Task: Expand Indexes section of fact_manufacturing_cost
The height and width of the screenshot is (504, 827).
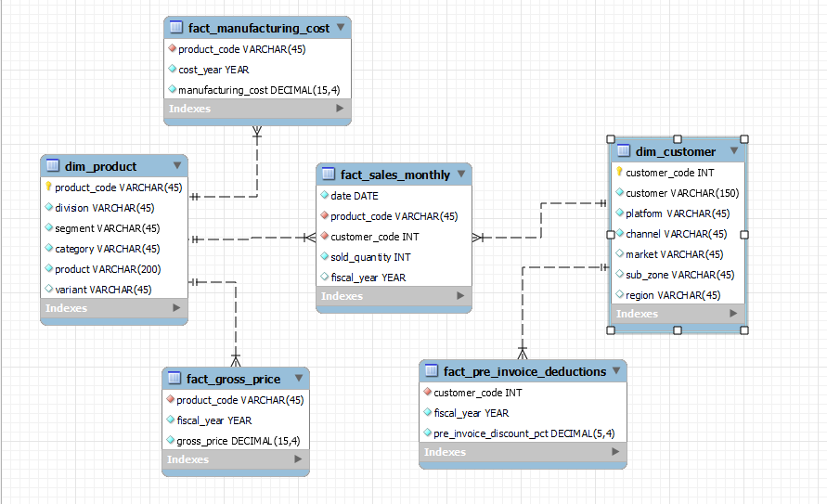Action: [340, 108]
